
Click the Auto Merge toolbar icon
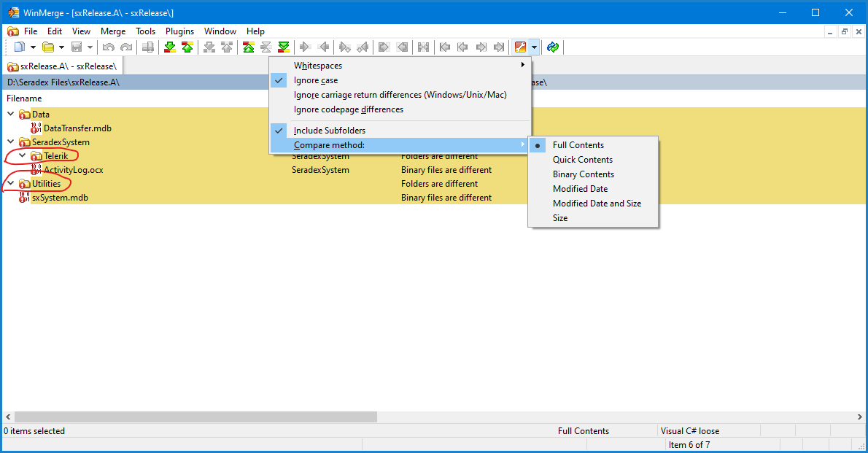tap(424, 47)
